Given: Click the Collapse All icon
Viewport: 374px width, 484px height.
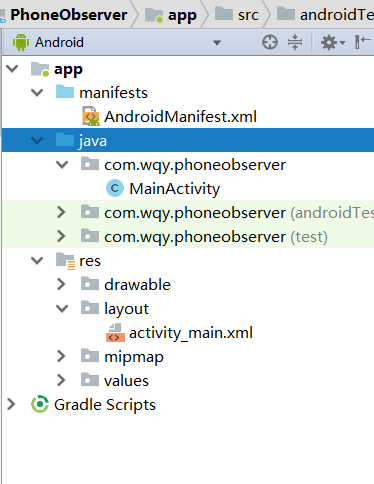Looking at the screenshot, I should 295,42.
